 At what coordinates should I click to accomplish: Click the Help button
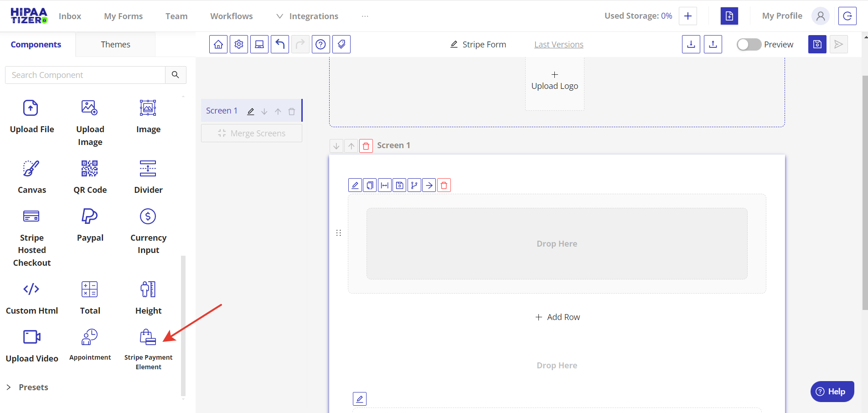(832, 391)
